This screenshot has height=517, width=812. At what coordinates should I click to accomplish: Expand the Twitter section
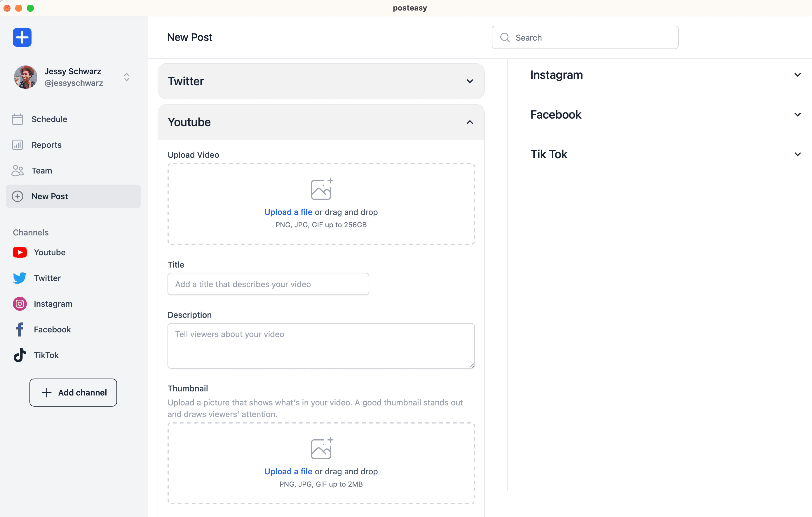470,81
